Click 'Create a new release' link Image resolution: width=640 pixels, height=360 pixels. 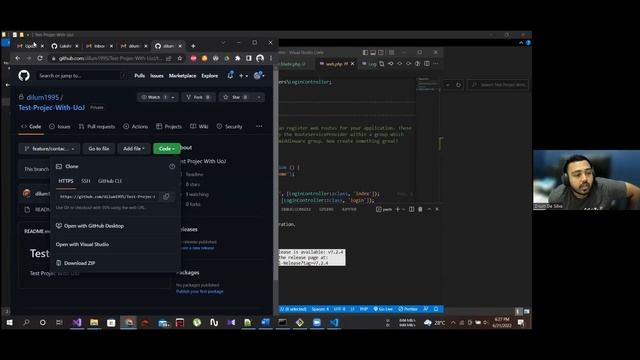pyautogui.click(x=198, y=248)
